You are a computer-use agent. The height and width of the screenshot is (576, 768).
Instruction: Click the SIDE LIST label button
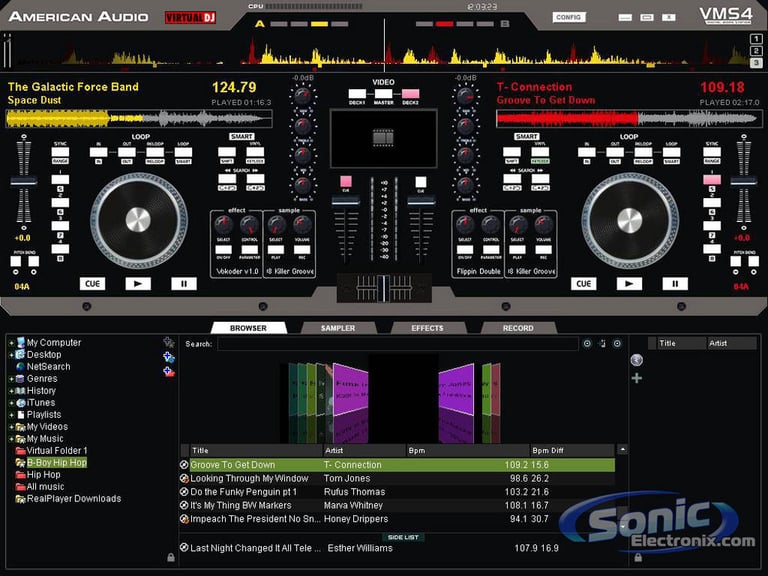[x=403, y=537]
